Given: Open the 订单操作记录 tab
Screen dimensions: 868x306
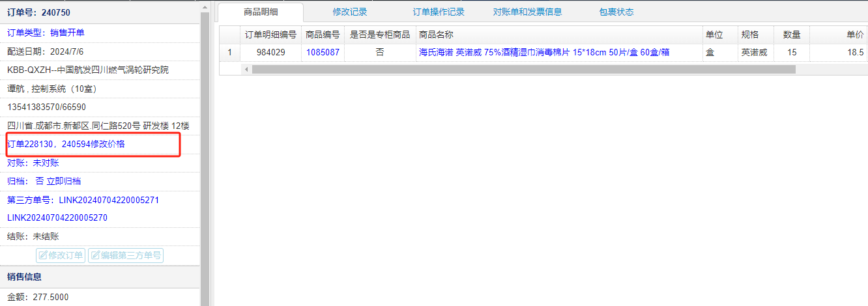Looking at the screenshot, I should (439, 12).
